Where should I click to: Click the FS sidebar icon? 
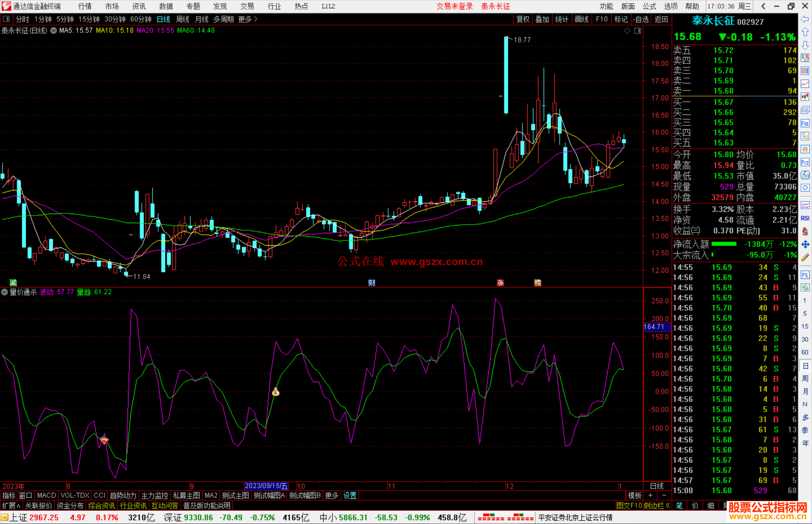tap(805, 275)
